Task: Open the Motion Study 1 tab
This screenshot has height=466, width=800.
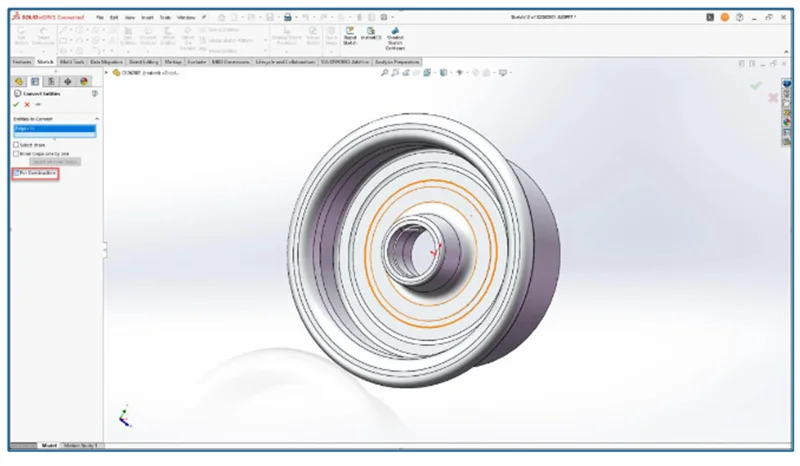Action: click(x=82, y=445)
